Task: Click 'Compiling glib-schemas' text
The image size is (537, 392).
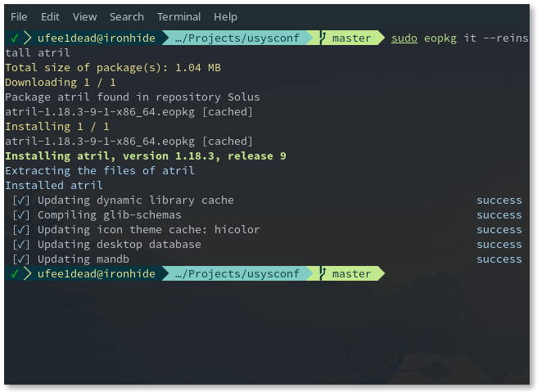Action: point(110,215)
